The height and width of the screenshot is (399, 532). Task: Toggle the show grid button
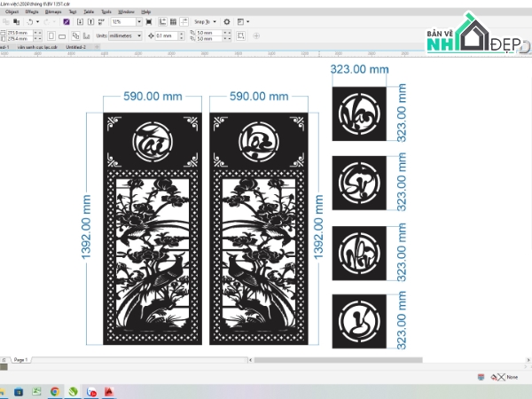click(171, 20)
